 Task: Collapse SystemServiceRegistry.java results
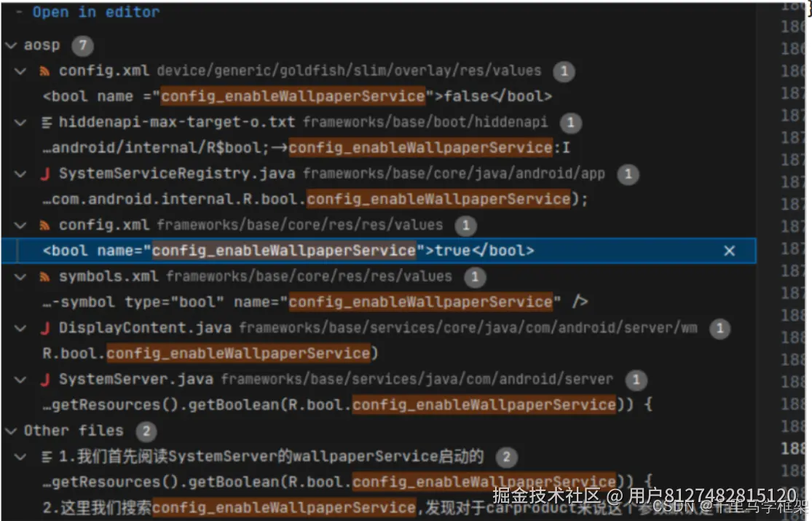20,173
